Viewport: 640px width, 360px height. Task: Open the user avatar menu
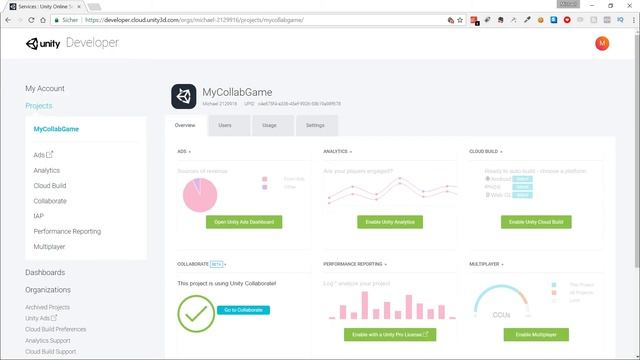click(602, 43)
